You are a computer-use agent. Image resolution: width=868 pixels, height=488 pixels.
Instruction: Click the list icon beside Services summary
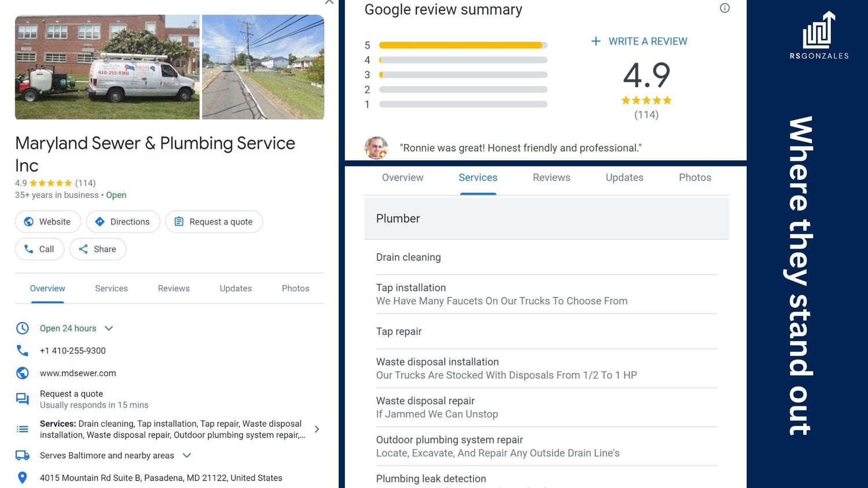click(23, 429)
